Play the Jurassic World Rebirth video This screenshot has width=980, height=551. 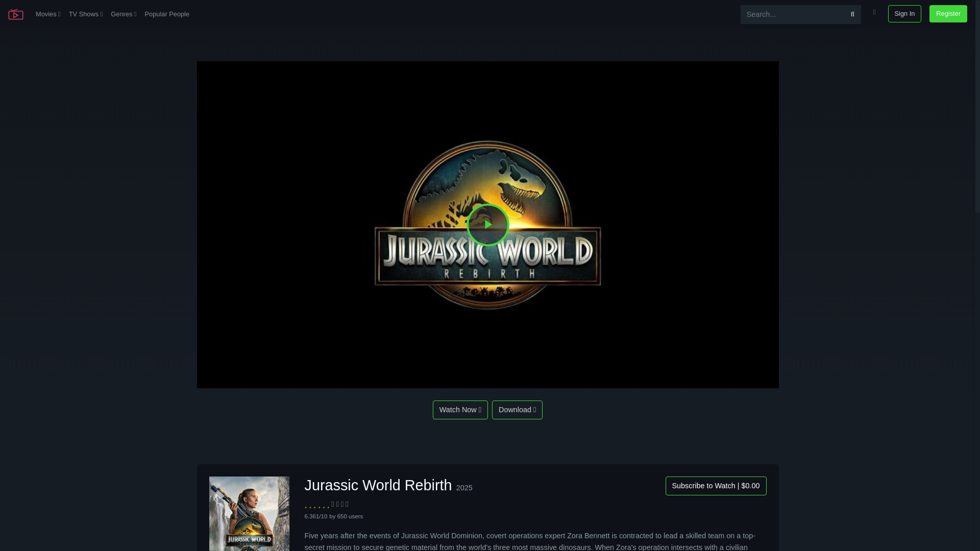click(x=488, y=224)
